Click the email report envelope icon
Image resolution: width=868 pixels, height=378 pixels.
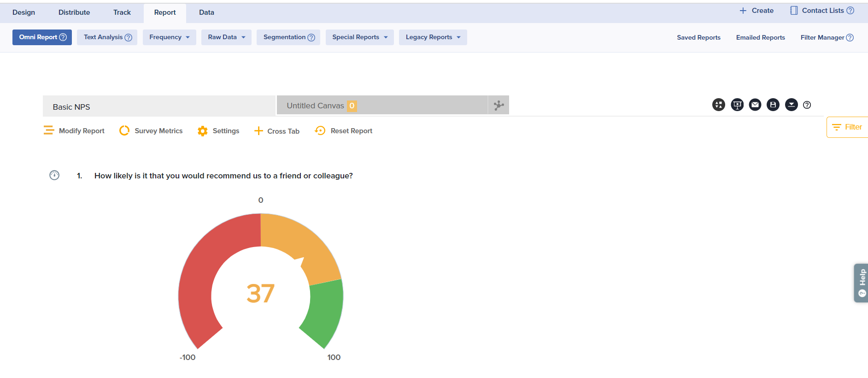point(755,105)
